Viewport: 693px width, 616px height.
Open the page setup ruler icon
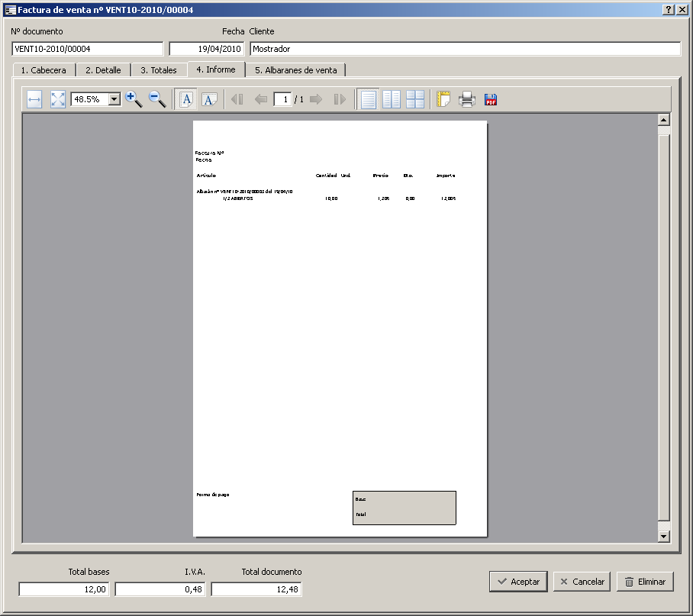pyautogui.click(x=443, y=99)
